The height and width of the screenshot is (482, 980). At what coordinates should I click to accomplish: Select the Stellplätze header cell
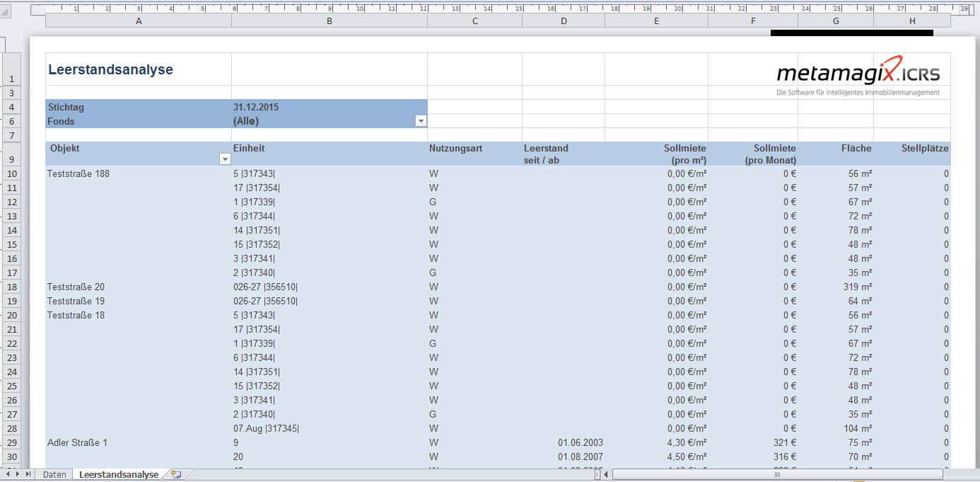(x=912, y=154)
